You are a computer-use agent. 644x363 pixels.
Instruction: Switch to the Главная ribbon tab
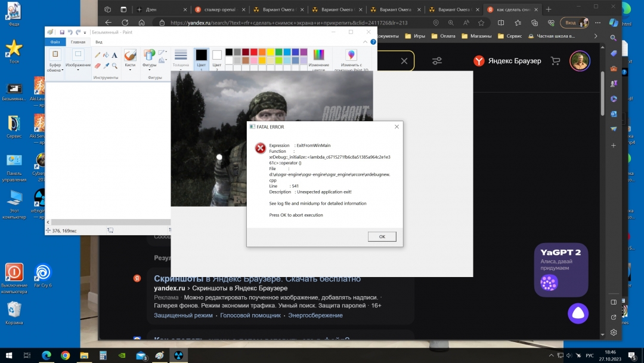coord(78,42)
